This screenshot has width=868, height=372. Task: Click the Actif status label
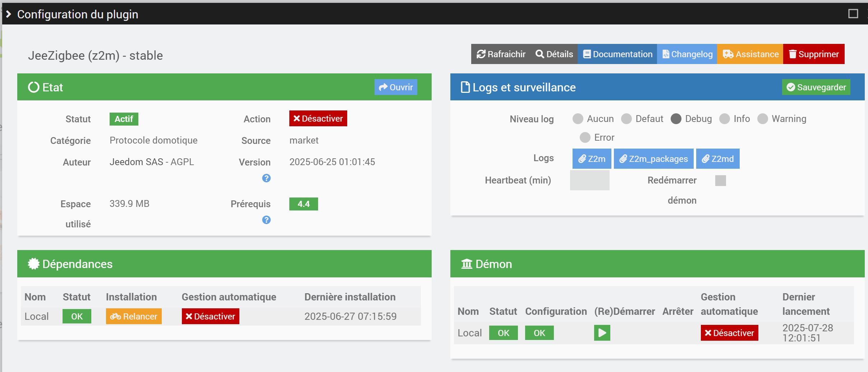[x=124, y=119]
